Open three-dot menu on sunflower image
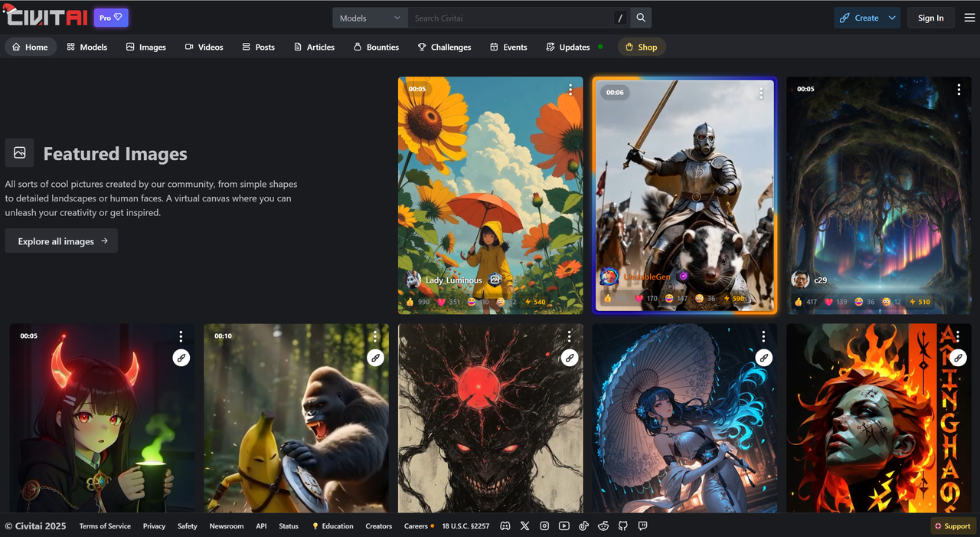 click(x=570, y=90)
